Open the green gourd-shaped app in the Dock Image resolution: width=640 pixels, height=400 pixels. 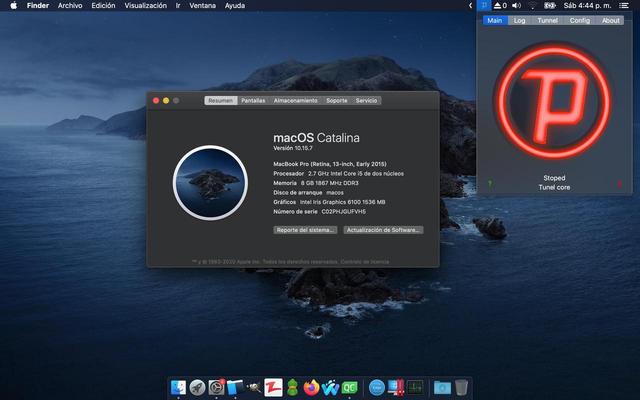(x=293, y=387)
